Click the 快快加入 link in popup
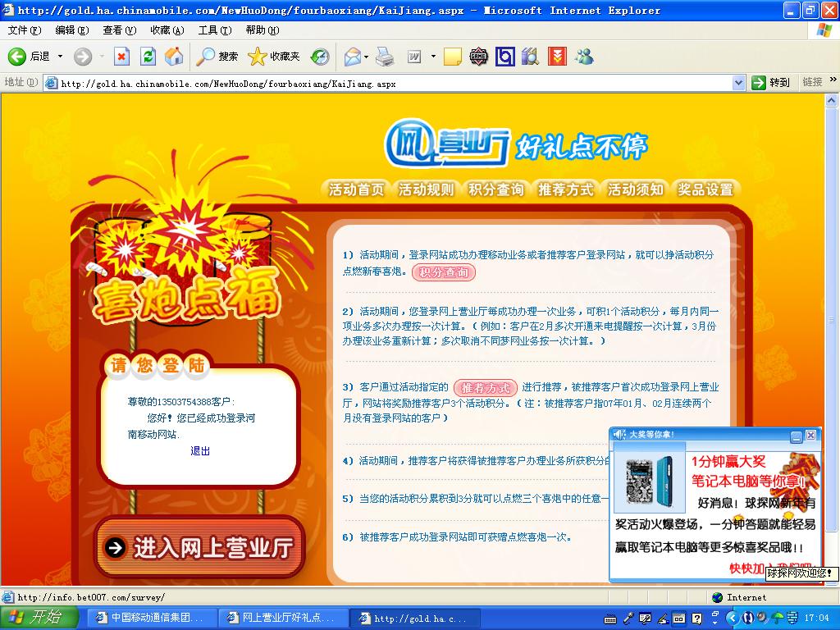The height and width of the screenshot is (630, 840). tap(746, 568)
